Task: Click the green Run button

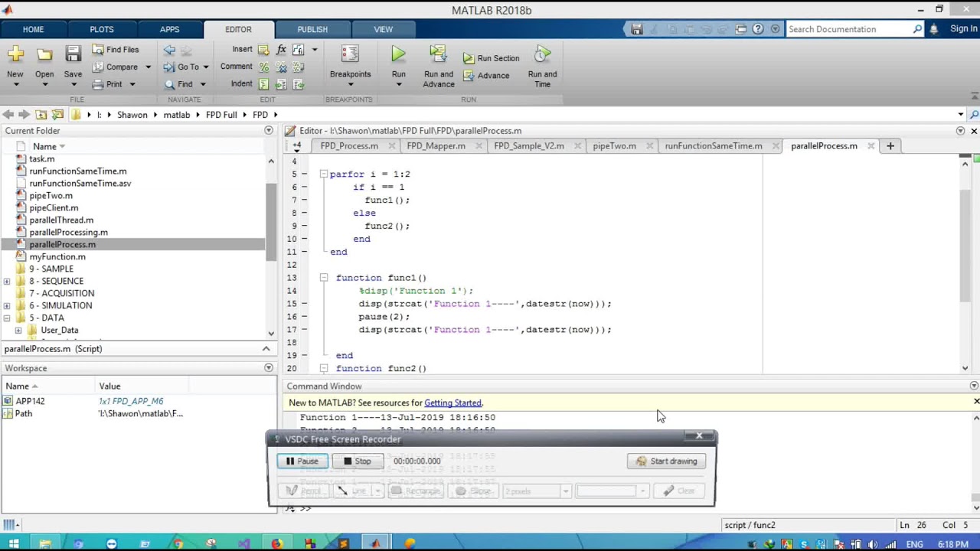Action: [398, 54]
